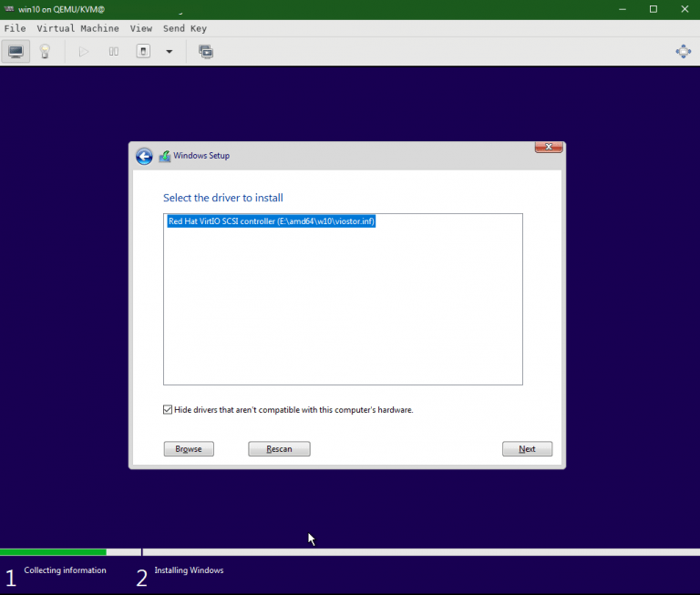Screen dimensions: 700x595
Task: Select Red Hat VirtIO SCSI controller driver
Action: 272,221
